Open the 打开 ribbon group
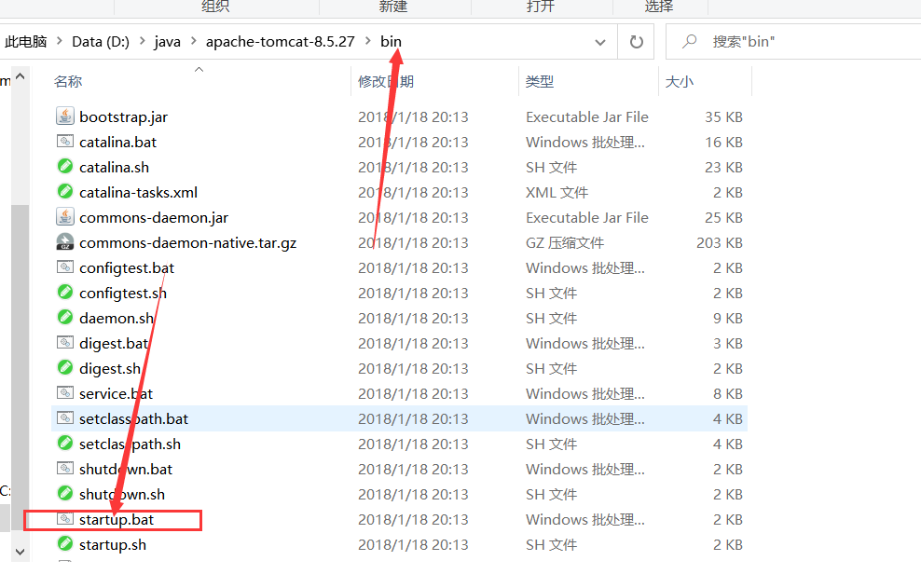 pyautogui.click(x=540, y=7)
